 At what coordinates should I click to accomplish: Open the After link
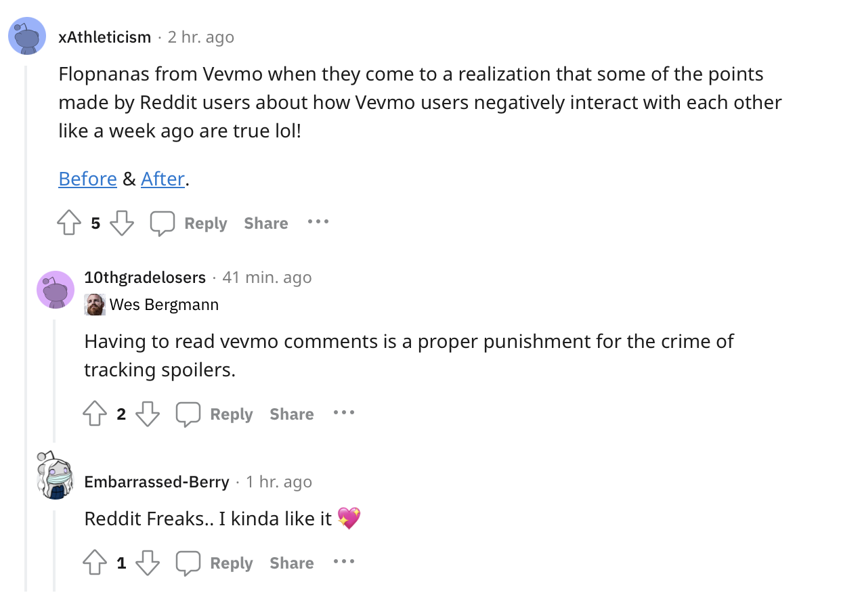[163, 179]
